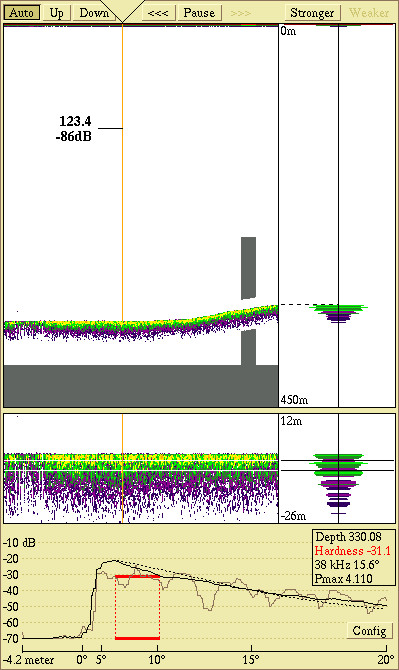
Task: Select the red dotted hardness window
Action: [138, 607]
